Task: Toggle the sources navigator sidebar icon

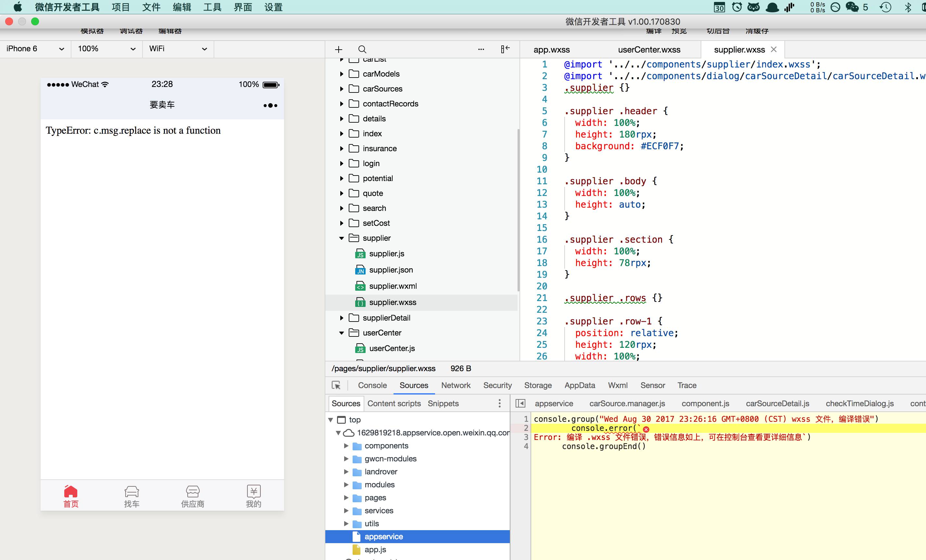Action: (520, 403)
